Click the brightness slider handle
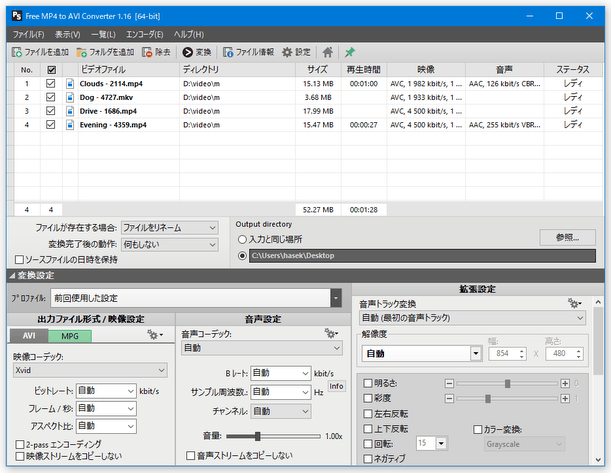The image size is (611, 473). coord(507,384)
